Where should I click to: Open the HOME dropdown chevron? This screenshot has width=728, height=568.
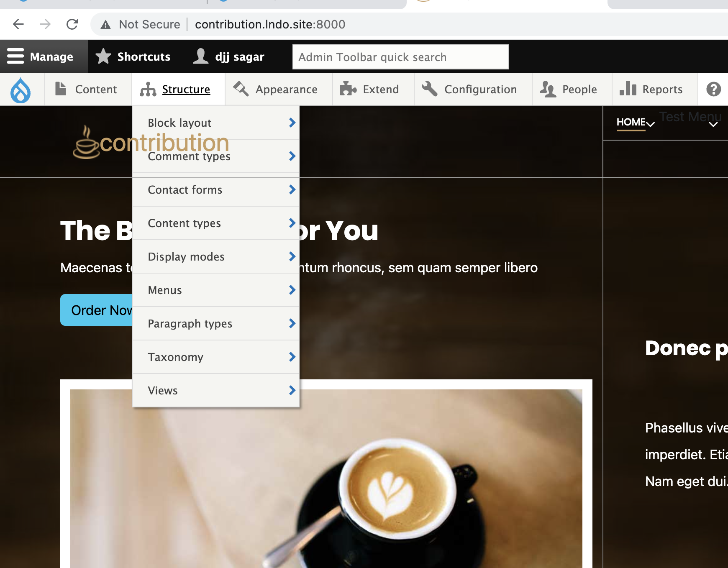650,125
